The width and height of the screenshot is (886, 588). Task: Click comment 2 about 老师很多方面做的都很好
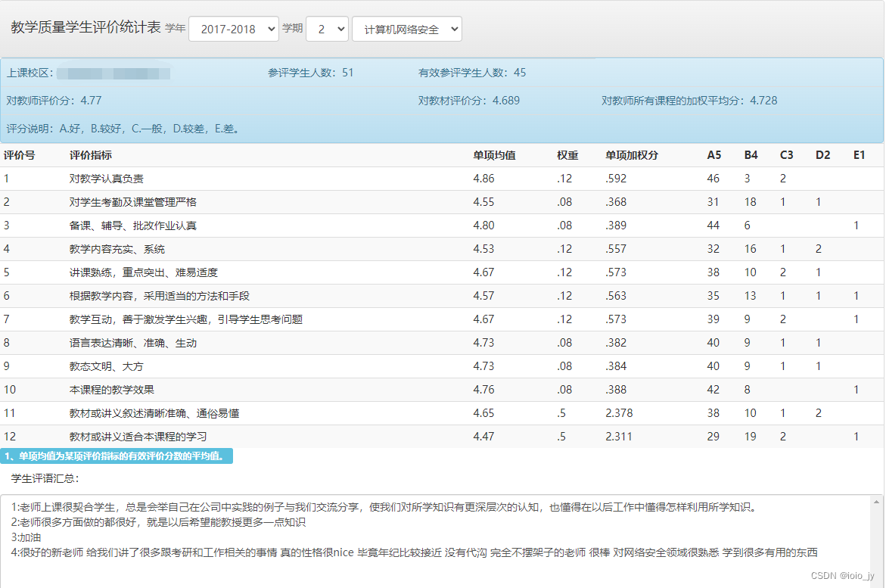pos(158,522)
